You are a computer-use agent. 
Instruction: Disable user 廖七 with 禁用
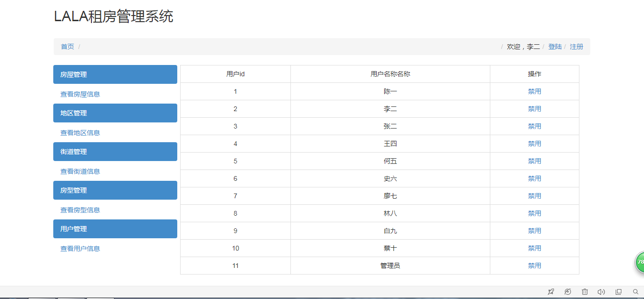[x=535, y=196]
